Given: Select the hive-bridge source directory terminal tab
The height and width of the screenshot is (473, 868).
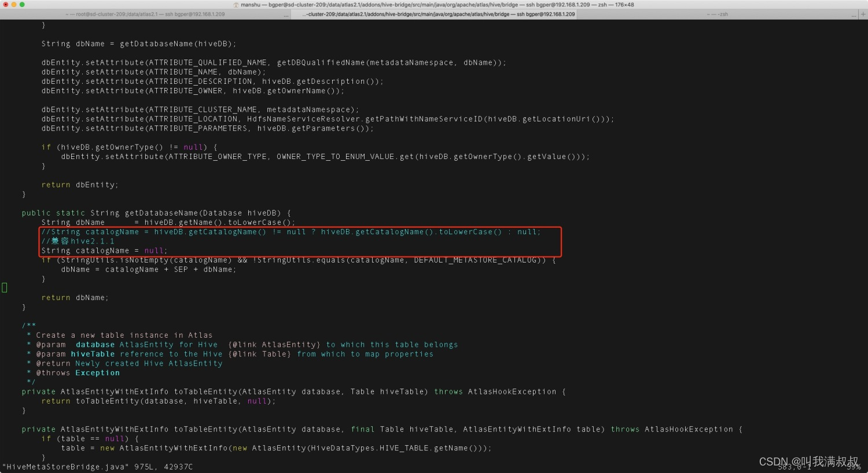Looking at the screenshot, I should (439, 14).
